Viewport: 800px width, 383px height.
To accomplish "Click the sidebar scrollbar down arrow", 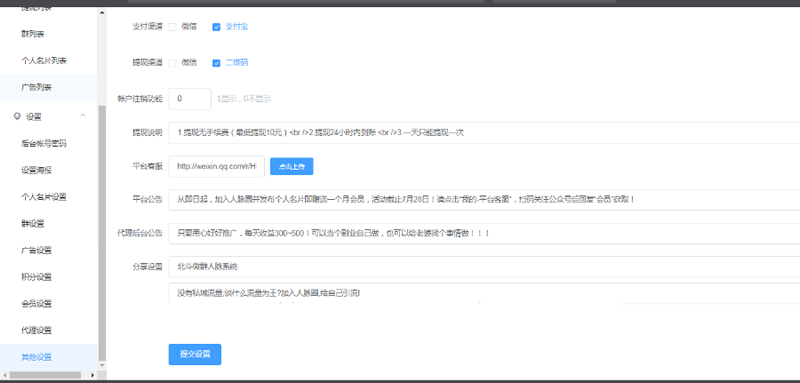I will [x=102, y=365].
